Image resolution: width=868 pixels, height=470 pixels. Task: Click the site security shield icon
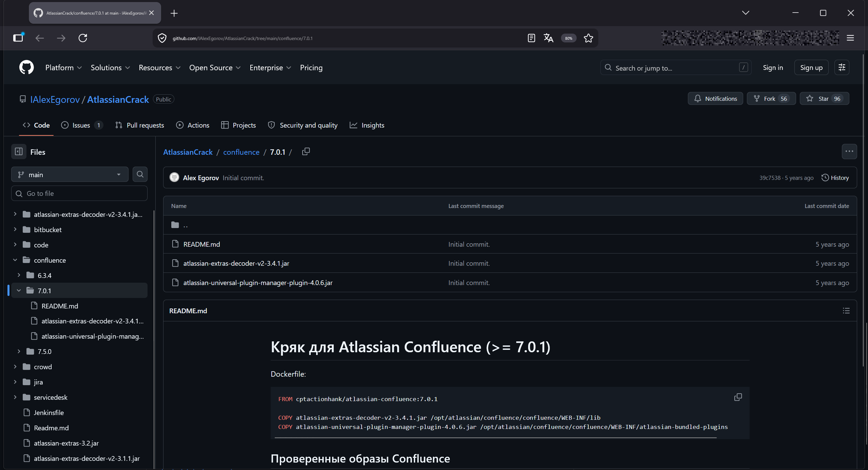[x=162, y=38]
